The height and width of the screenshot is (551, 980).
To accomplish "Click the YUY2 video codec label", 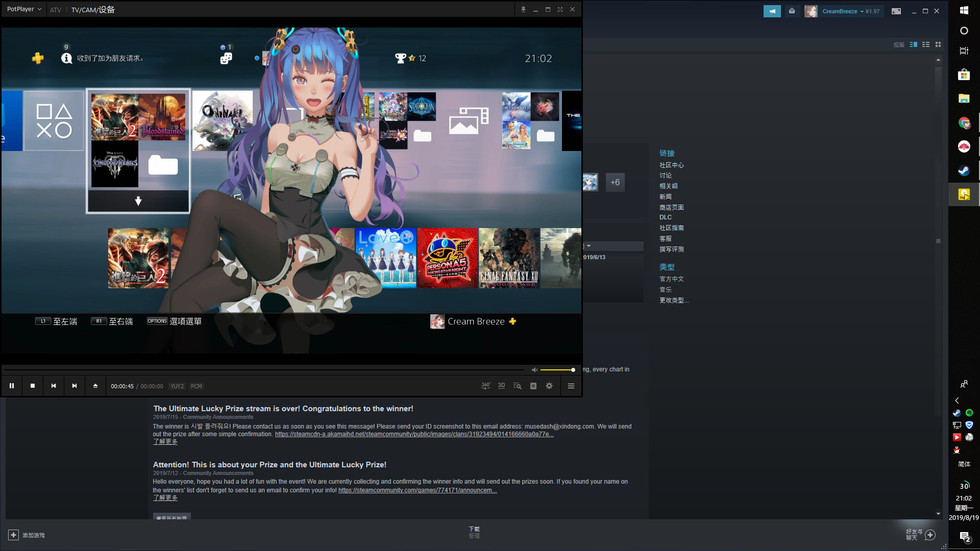I will point(177,386).
